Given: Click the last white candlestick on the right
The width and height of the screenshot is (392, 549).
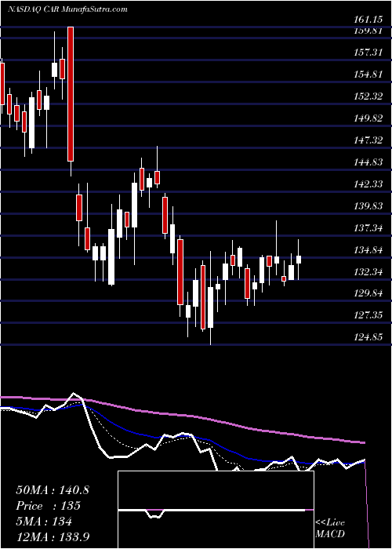Looking at the screenshot, I should click(x=299, y=260).
